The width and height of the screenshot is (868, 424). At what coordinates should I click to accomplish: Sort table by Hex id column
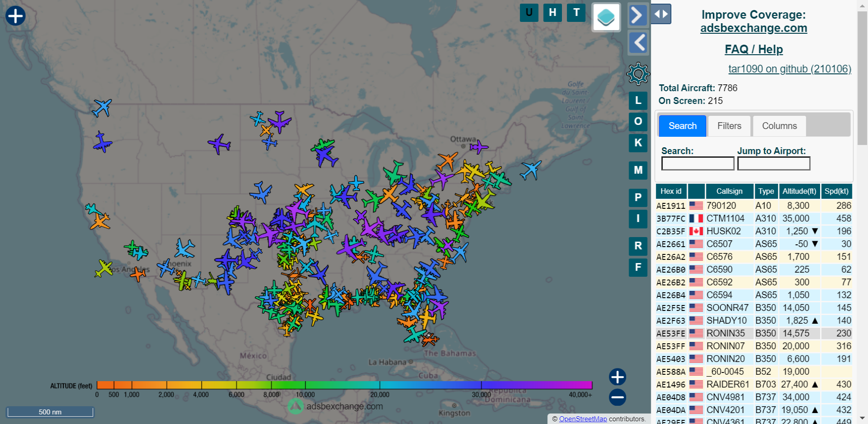point(671,191)
